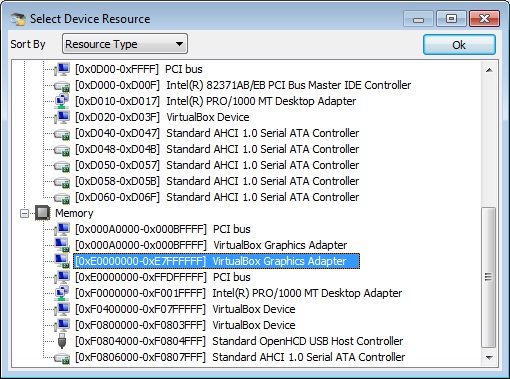Click the dropdown arrow of the Sort By combo
This screenshot has width=510, height=379.
(x=179, y=44)
